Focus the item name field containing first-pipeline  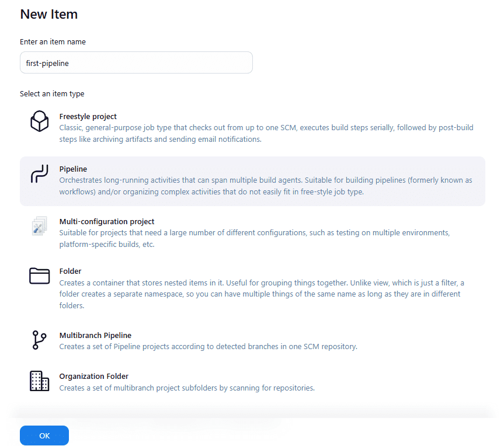click(x=136, y=63)
